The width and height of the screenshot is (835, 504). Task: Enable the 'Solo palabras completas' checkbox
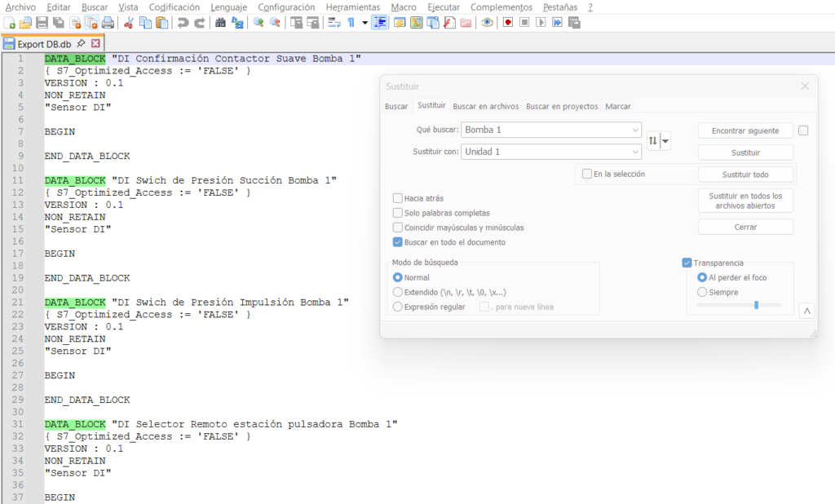point(398,213)
